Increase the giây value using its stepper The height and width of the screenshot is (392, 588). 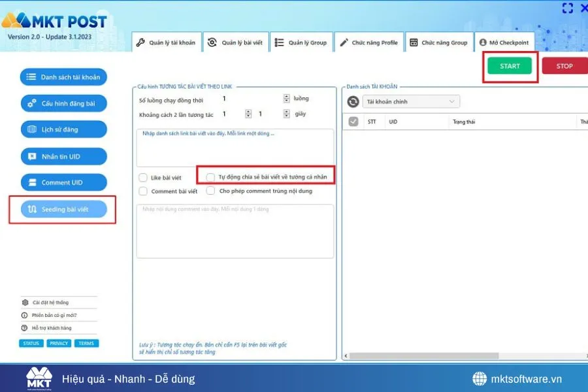pyautogui.click(x=286, y=111)
